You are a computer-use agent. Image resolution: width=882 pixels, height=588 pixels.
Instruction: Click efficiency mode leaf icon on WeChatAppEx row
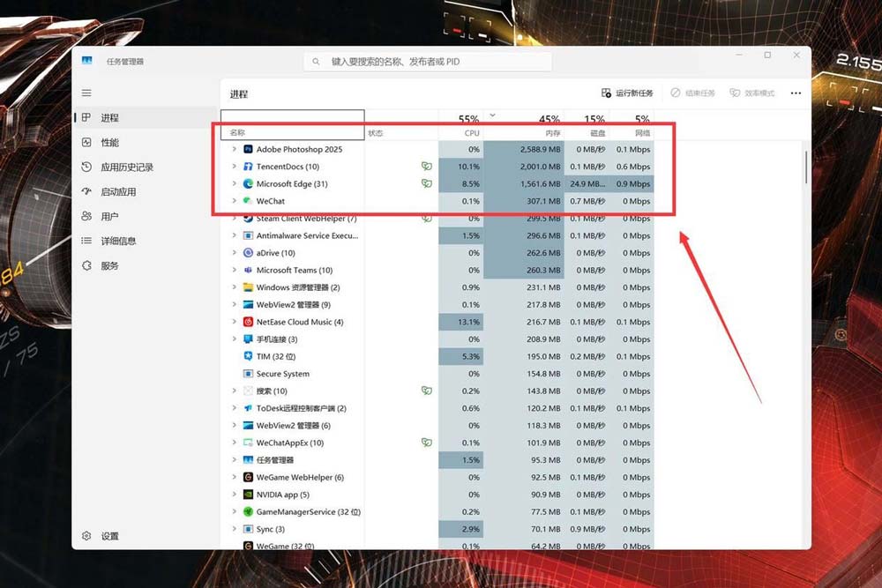click(426, 443)
